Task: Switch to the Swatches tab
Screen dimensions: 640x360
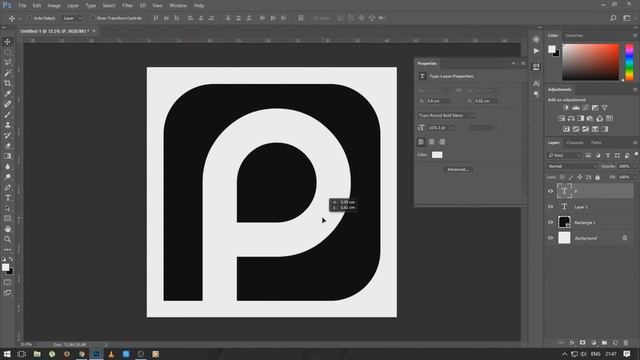Action: (574, 36)
